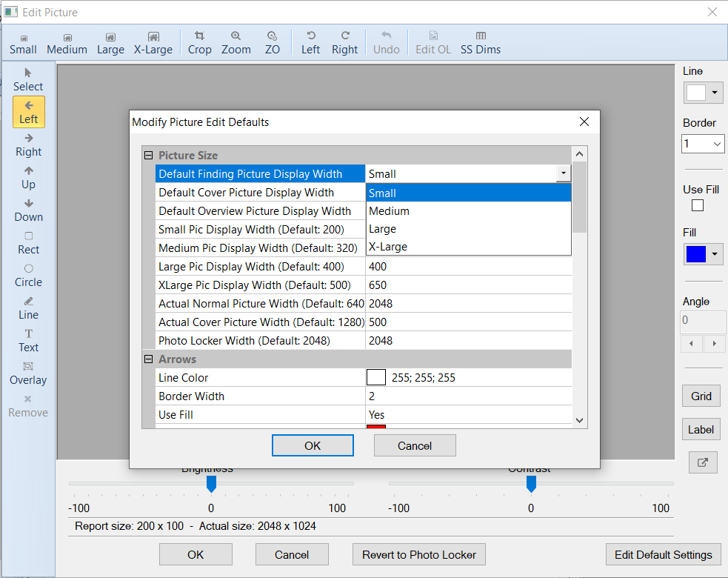Click Edit Default Settings

pos(663,554)
